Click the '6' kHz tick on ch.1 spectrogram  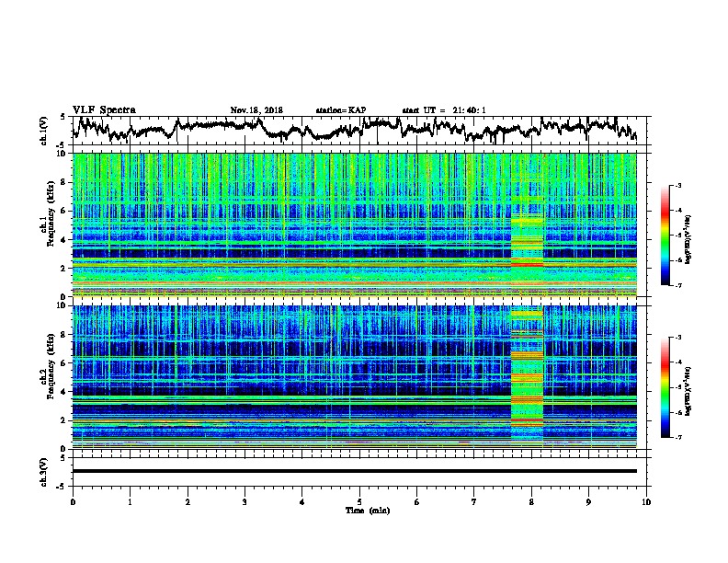point(65,211)
